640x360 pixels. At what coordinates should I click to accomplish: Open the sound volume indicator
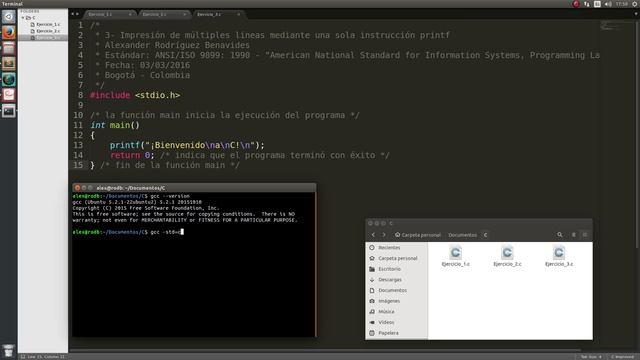point(608,4)
